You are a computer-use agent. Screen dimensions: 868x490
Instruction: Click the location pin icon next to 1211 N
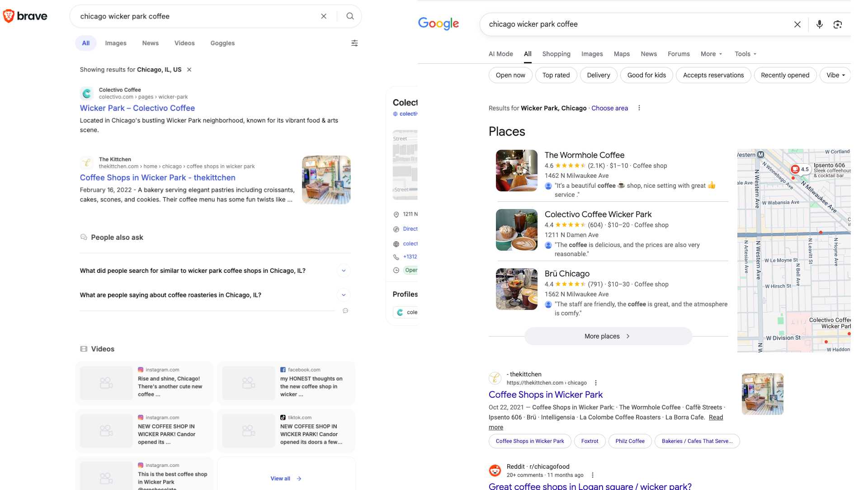[396, 214]
